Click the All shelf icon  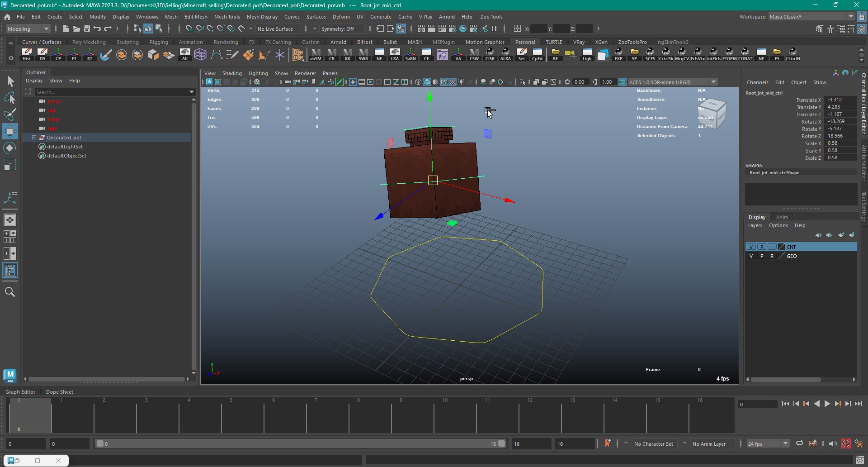tap(185, 54)
